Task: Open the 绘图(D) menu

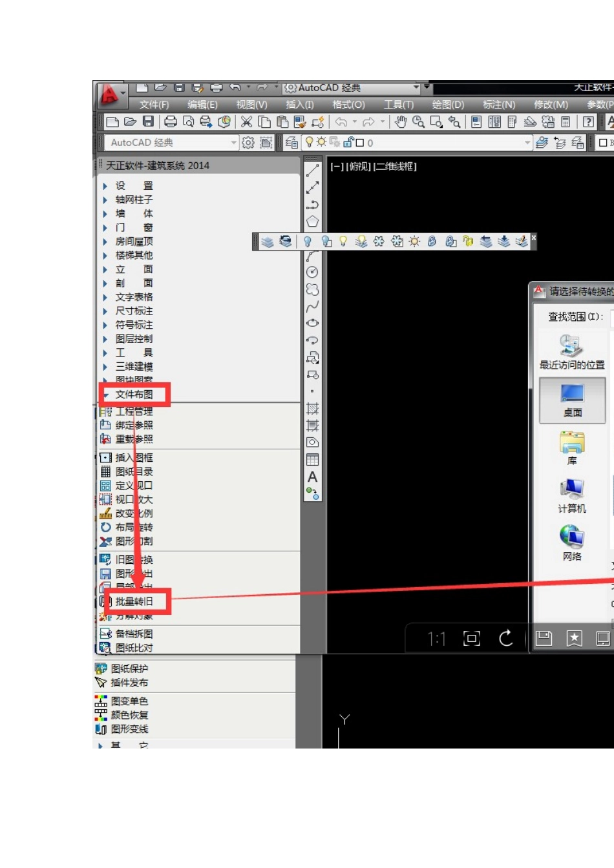Action: (x=448, y=104)
